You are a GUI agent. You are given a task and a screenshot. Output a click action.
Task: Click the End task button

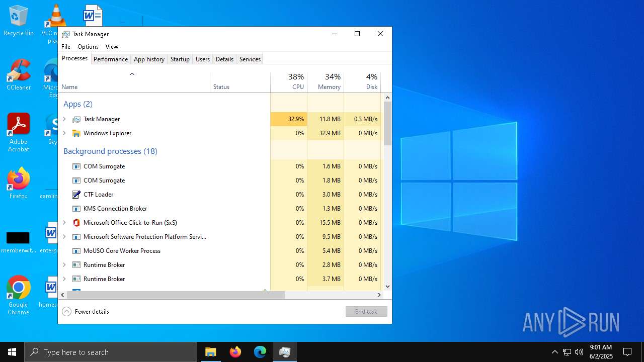click(366, 312)
